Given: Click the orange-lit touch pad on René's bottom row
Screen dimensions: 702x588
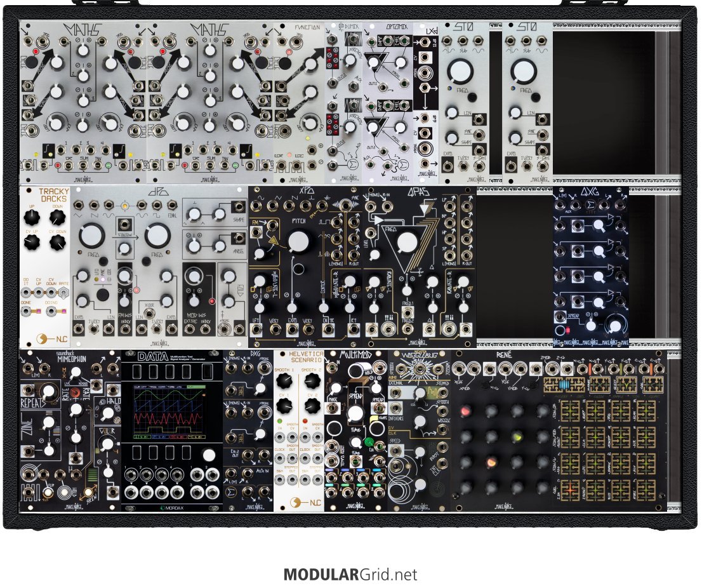Looking at the screenshot, I should pos(569,490).
